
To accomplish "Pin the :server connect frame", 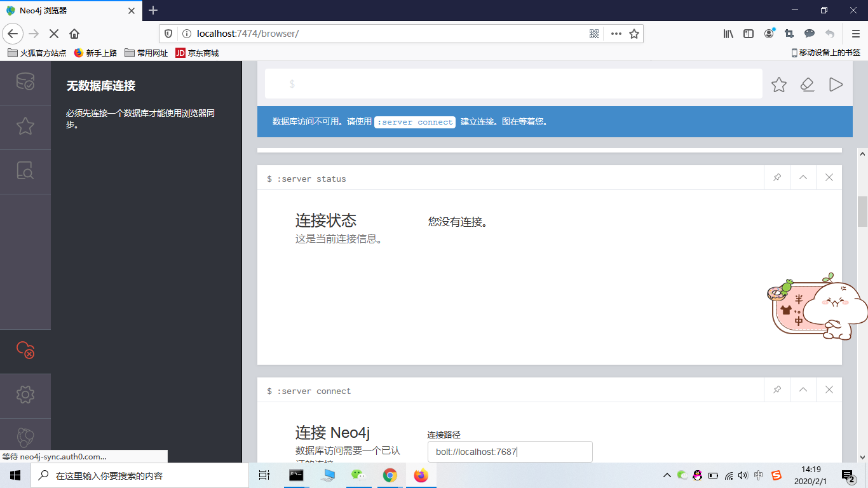I will coord(777,390).
